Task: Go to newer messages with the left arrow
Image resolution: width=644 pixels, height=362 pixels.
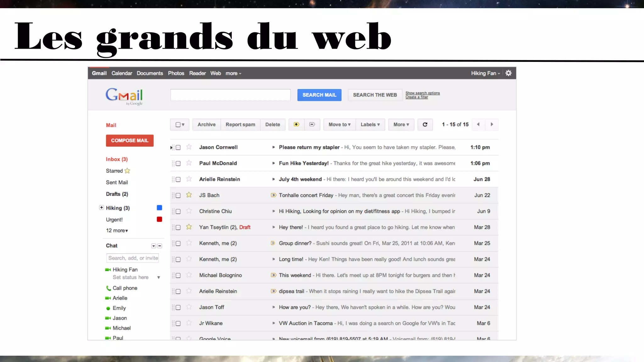Action: click(478, 124)
